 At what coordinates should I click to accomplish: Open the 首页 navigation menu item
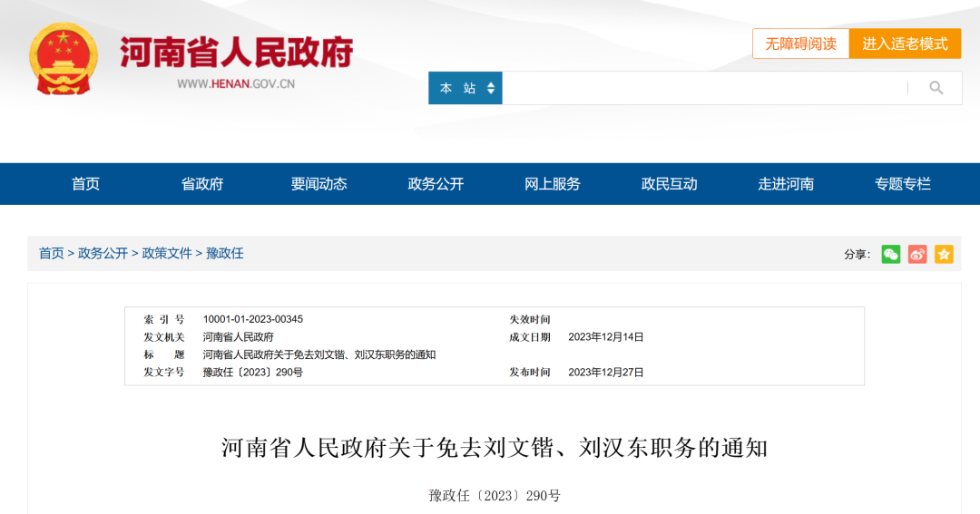(86, 184)
